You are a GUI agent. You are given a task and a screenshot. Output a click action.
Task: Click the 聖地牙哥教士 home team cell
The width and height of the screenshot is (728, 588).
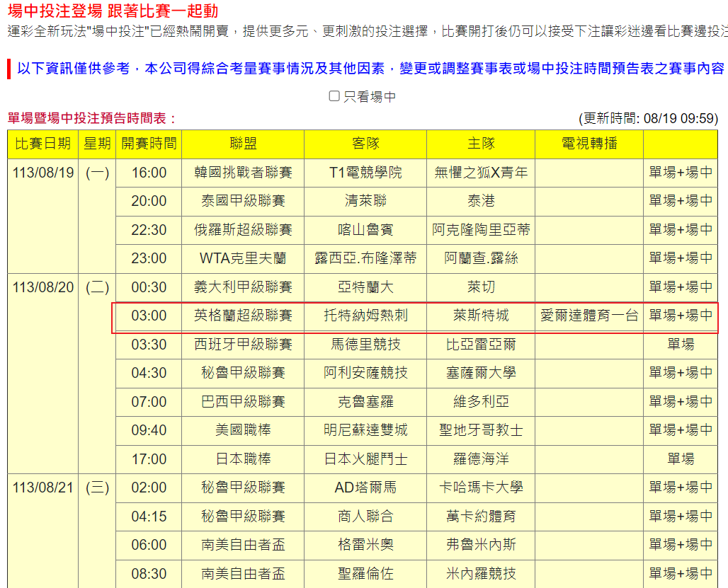481,430
